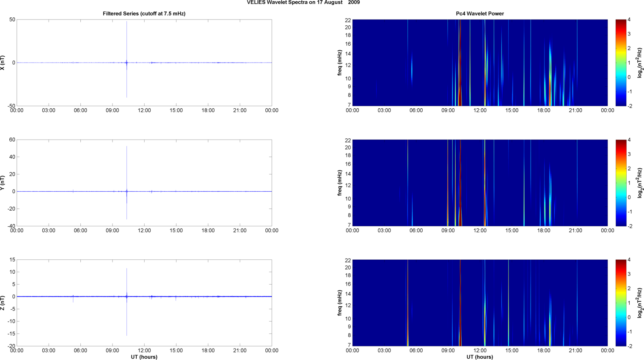Click the yellow streak near 05:00 in the bottom spectrogram
This screenshot has width=644, height=360.
tap(407, 334)
